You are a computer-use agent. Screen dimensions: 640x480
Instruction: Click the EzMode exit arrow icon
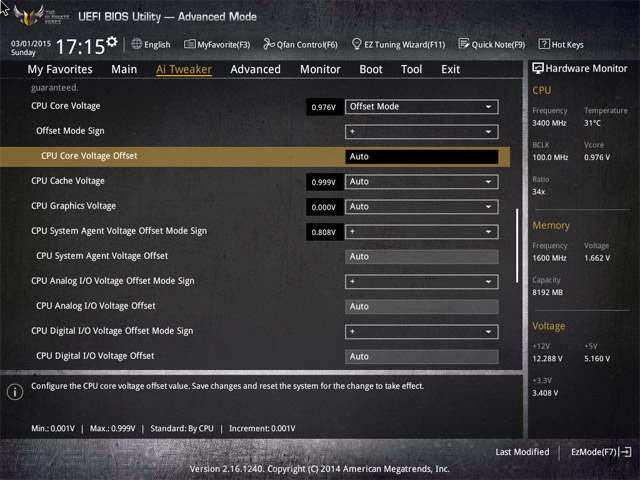coord(625,452)
